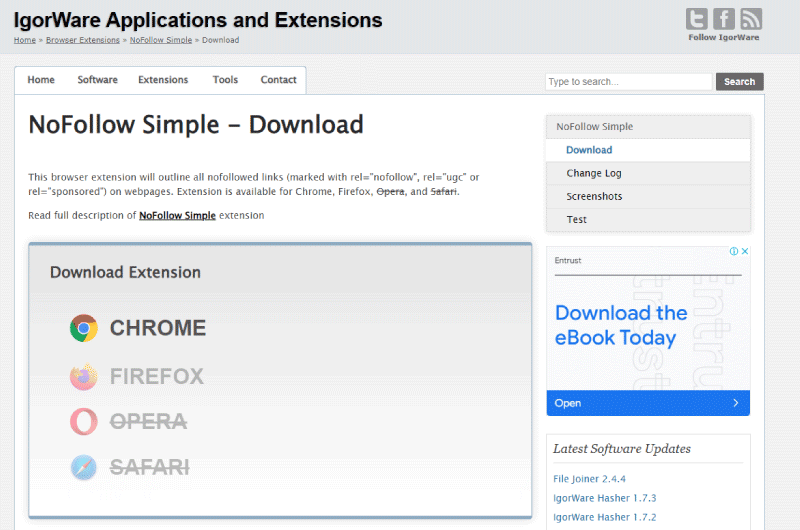Open the RSS feed icon
This screenshot has height=530, width=800.
pyautogui.click(x=751, y=19)
